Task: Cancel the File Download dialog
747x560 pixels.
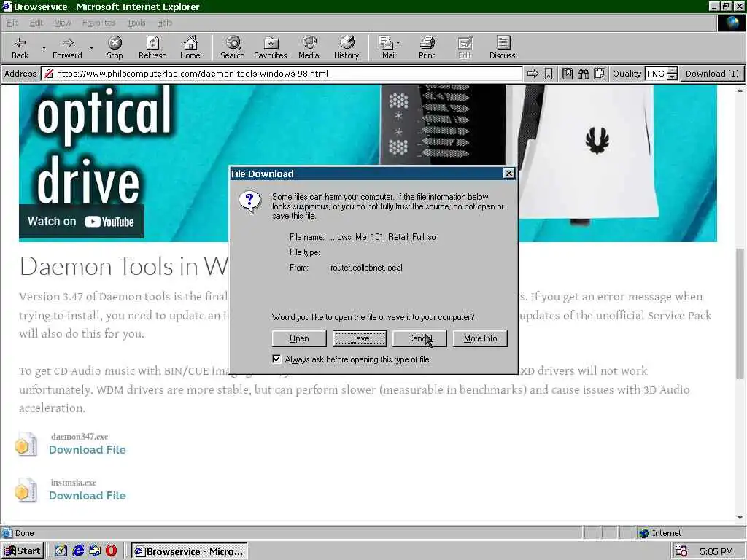Action: pos(419,338)
